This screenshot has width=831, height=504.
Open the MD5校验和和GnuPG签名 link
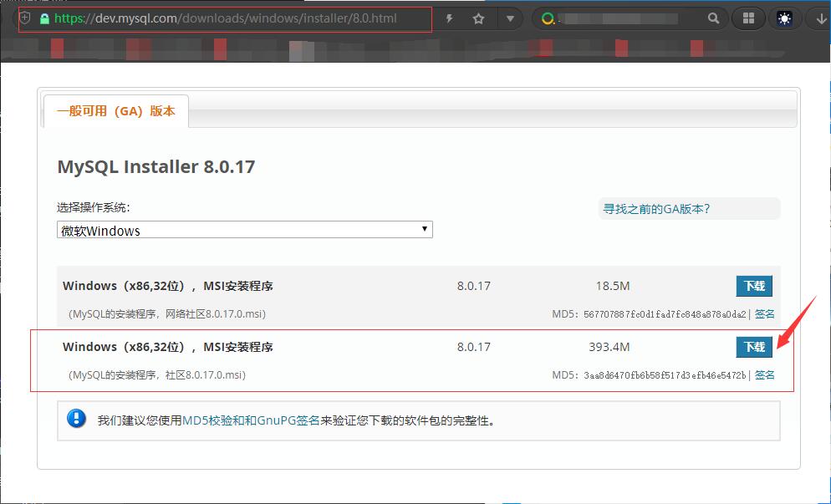tap(251, 420)
